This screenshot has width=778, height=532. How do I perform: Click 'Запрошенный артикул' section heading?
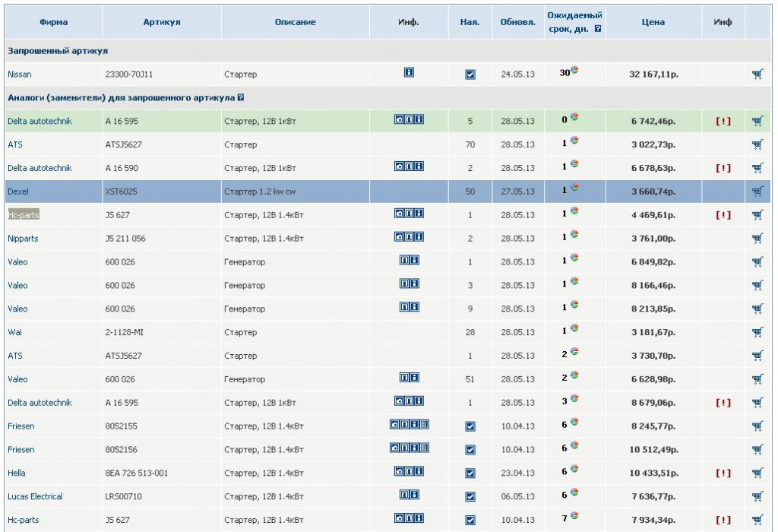[58, 51]
